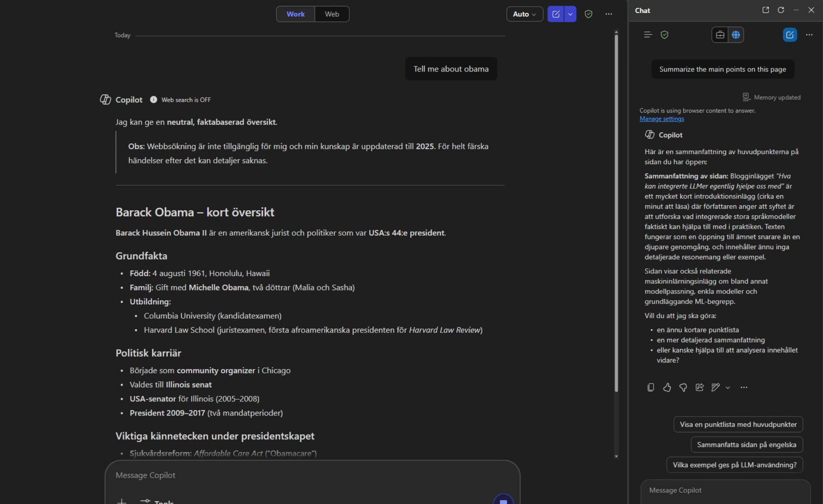This screenshot has width=823, height=504.
Task: Expand the new chat options arrow
Action: [x=570, y=14]
